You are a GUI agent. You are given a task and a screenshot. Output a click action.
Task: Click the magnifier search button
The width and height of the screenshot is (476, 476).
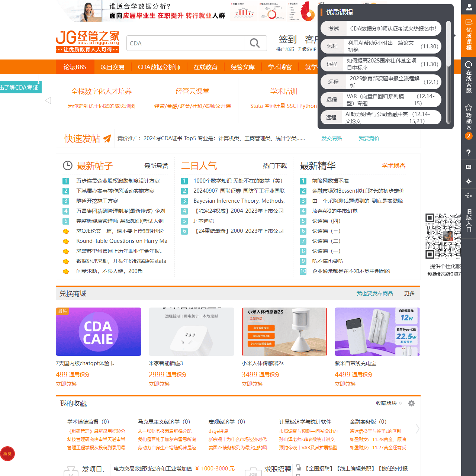255,43
